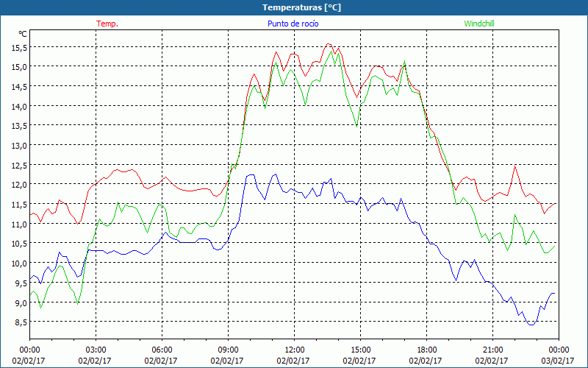
Task: Click the "02/02/17" date under 06:00
Action: pyautogui.click(x=161, y=361)
